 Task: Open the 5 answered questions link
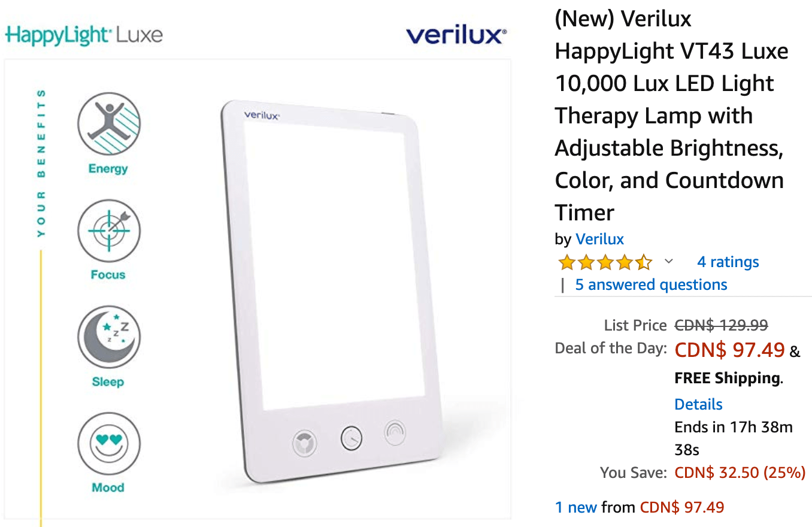[651, 284]
